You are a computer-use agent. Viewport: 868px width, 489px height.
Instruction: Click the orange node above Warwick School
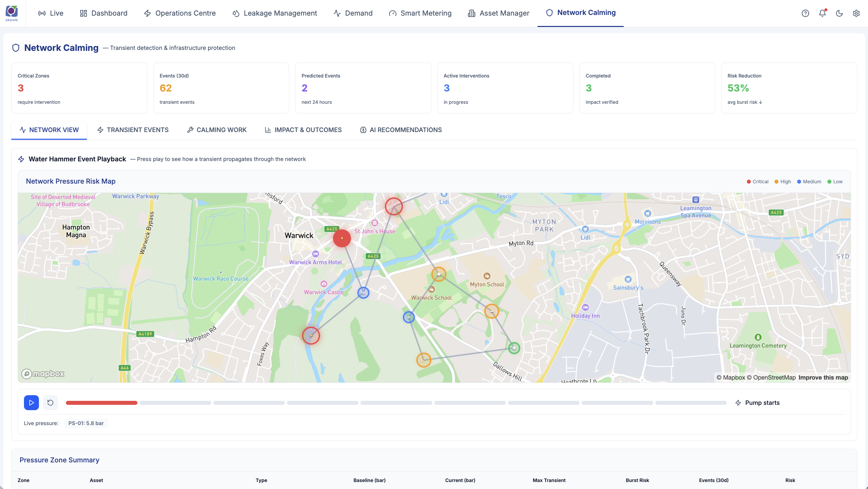(439, 274)
